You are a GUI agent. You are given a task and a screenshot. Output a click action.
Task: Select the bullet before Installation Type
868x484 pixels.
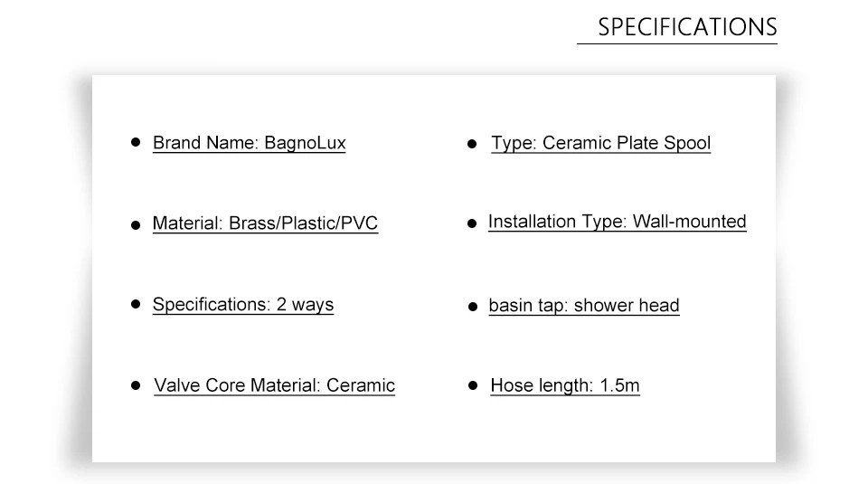coord(471,223)
